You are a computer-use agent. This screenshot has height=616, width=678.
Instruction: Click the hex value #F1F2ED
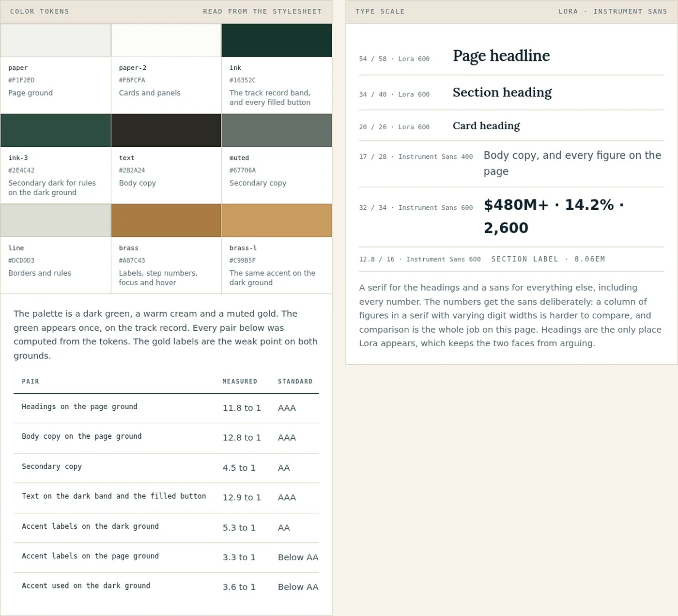[x=21, y=80]
